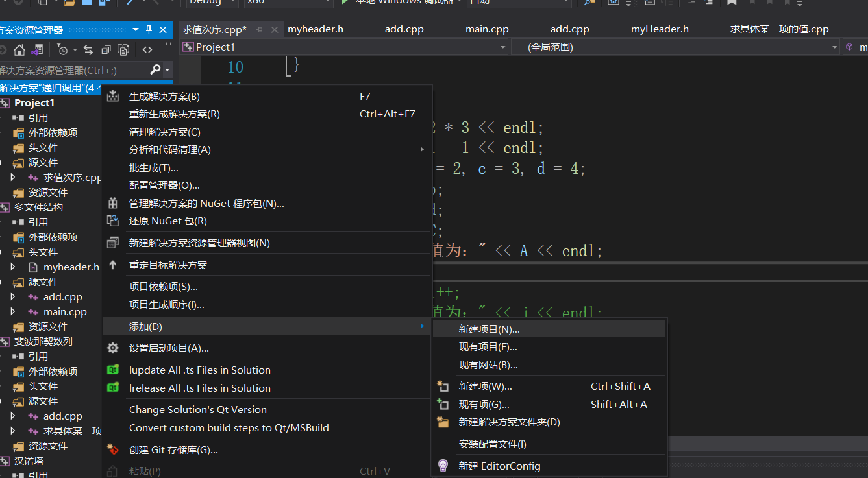Expand the main.cpp tree node
This screenshot has width=868, height=478.
(12, 311)
